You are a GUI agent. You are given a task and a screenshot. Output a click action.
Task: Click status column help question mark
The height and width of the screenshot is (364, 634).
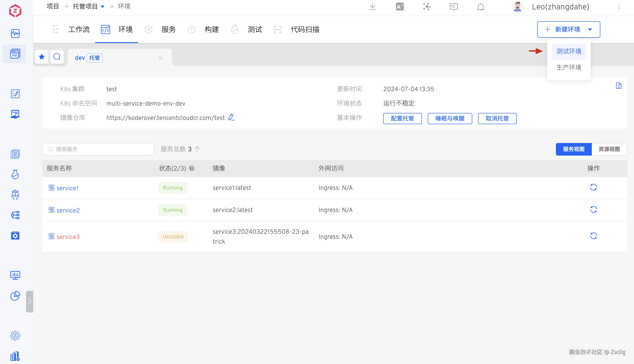point(192,168)
